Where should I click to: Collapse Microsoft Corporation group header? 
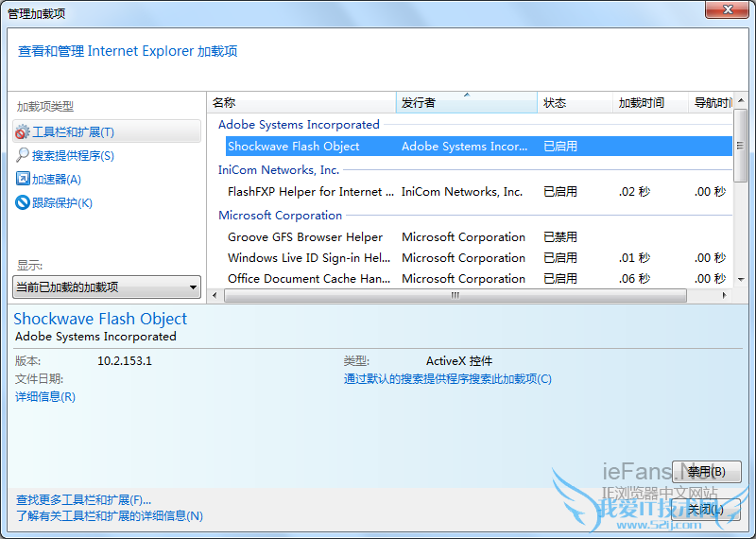click(280, 216)
